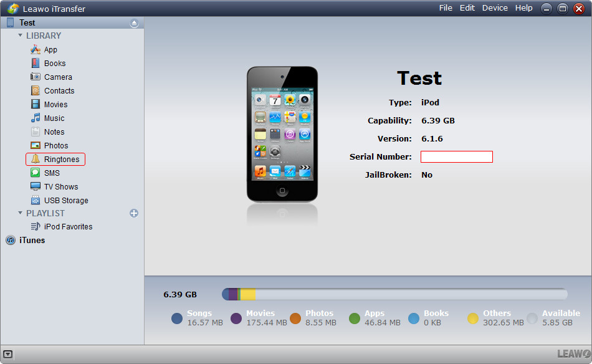Open the bottom-left status panel toggle icon
The image size is (592, 364).
[x=7, y=354]
